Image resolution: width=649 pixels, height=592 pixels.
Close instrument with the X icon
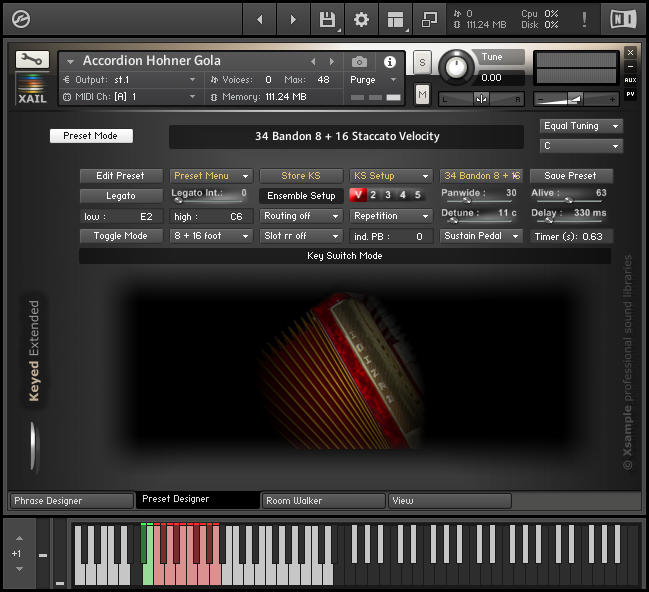[x=630, y=53]
